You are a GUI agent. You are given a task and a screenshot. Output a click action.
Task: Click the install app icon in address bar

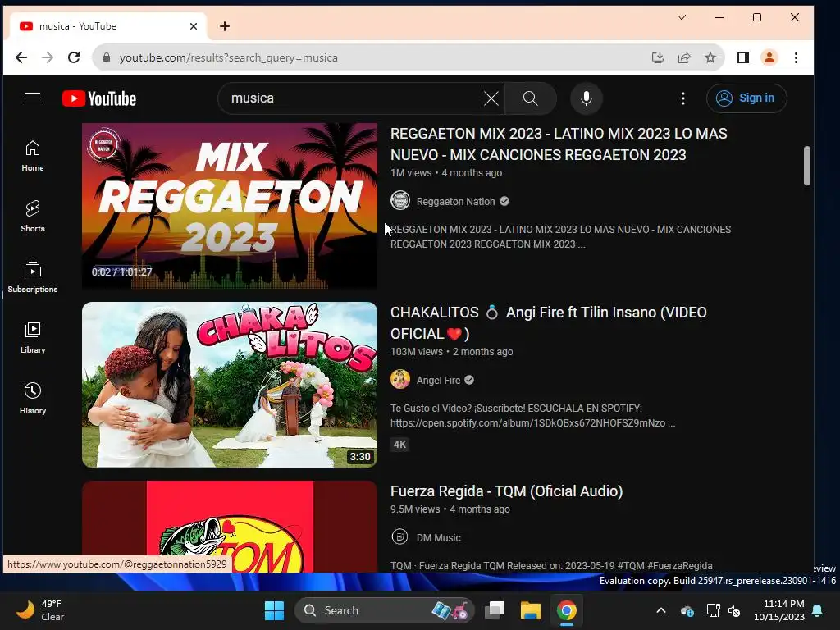click(x=657, y=57)
